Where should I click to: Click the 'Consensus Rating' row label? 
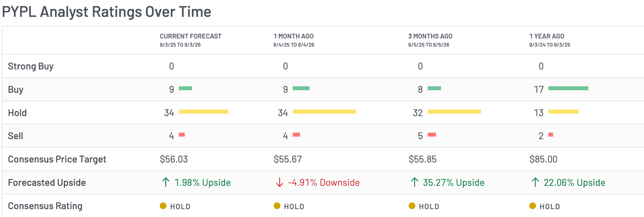45,206
